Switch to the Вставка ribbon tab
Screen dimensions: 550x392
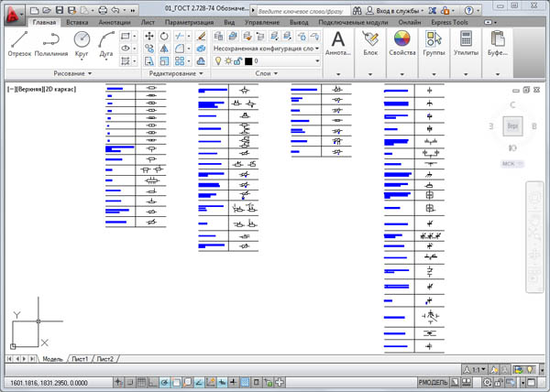[78, 20]
